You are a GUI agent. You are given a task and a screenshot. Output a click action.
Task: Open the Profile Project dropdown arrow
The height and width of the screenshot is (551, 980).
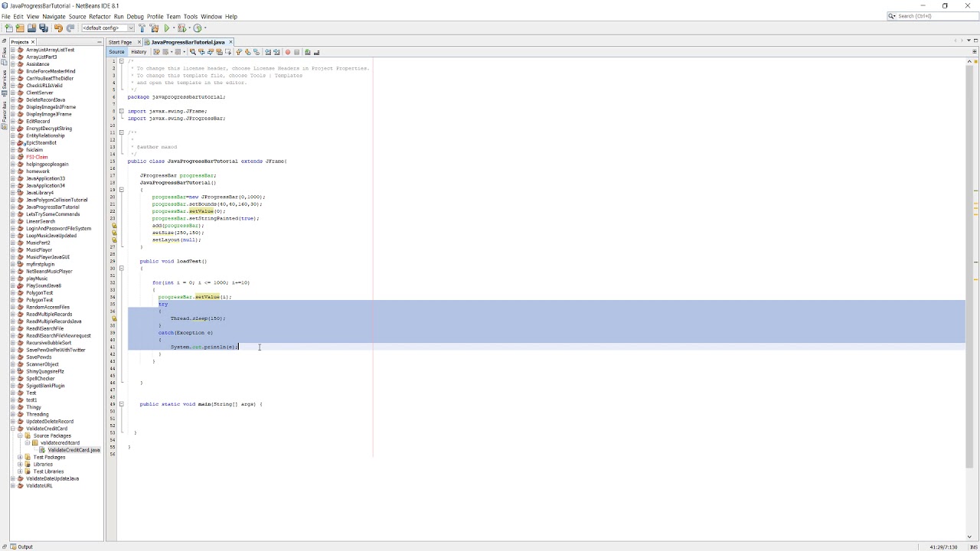click(204, 28)
